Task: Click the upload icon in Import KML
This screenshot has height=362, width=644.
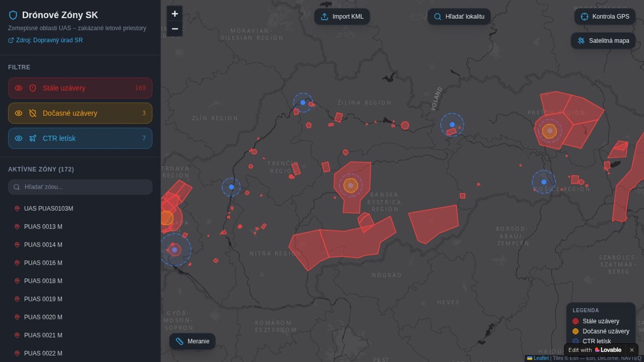Action: [325, 17]
